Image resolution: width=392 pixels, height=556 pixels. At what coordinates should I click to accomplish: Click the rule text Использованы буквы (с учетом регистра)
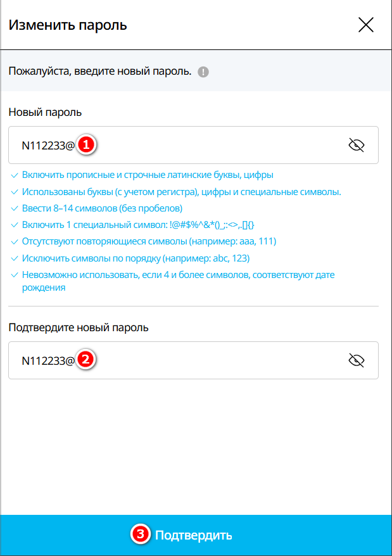click(x=110, y=192)
